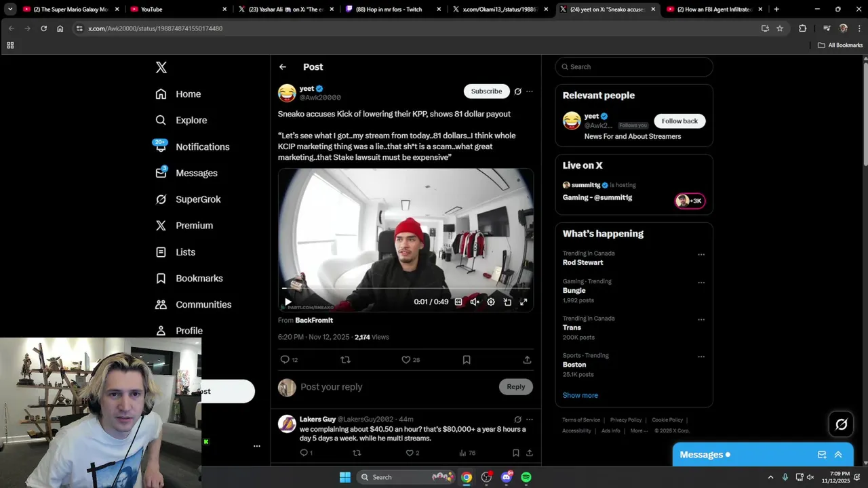The height and width of the screenshot is (488, 868).
Task: Open BackFromIt source link
Action: (314, 321)
